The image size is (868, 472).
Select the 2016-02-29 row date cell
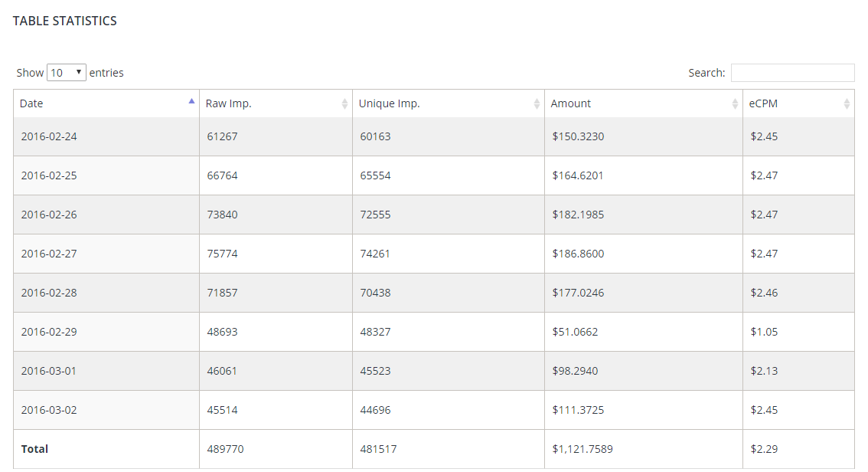pos(49,332)
